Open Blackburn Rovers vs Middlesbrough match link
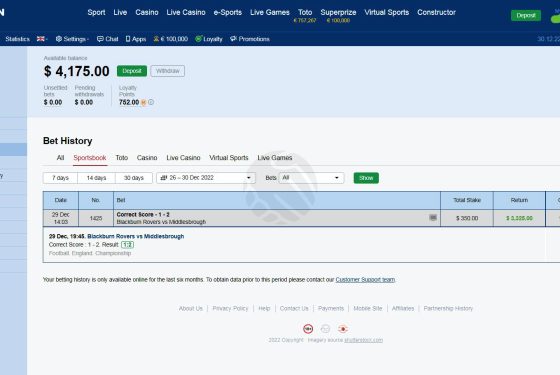Viewport: 560px width, 375px height. point(136,236)
